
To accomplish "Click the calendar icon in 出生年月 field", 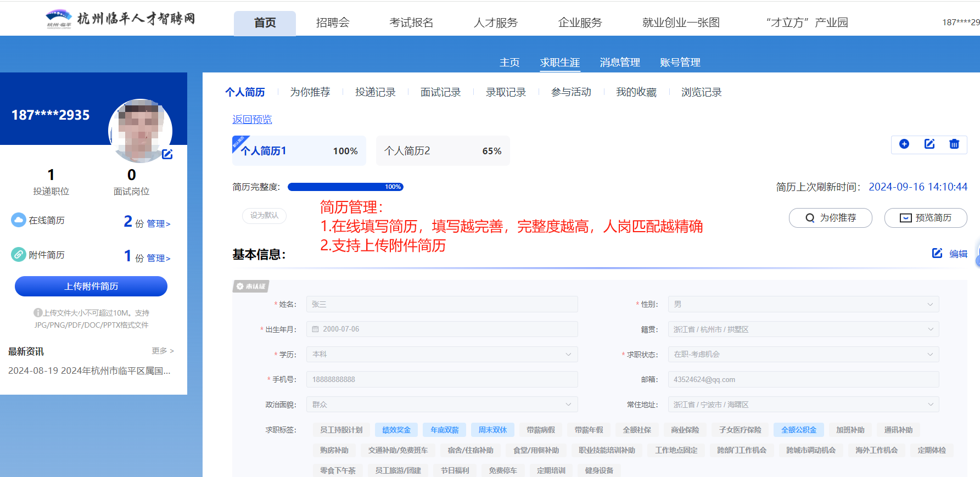I will [x=316, y=329].
